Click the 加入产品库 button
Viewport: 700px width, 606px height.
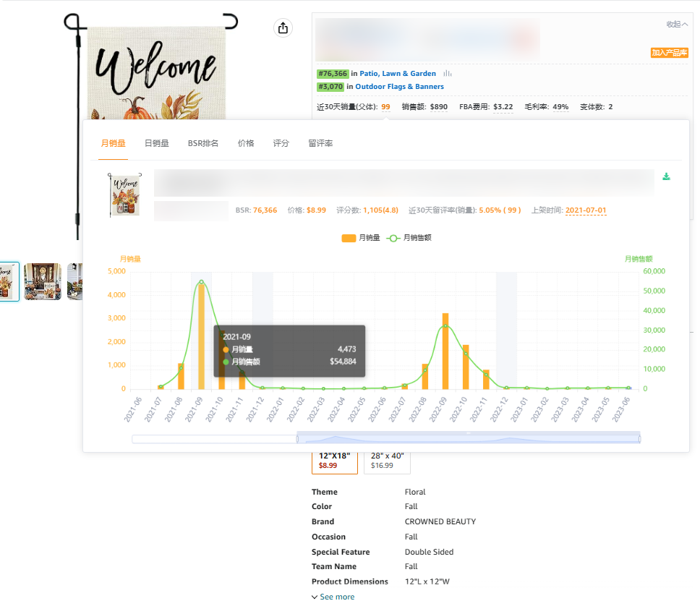[x=669, y=53]
